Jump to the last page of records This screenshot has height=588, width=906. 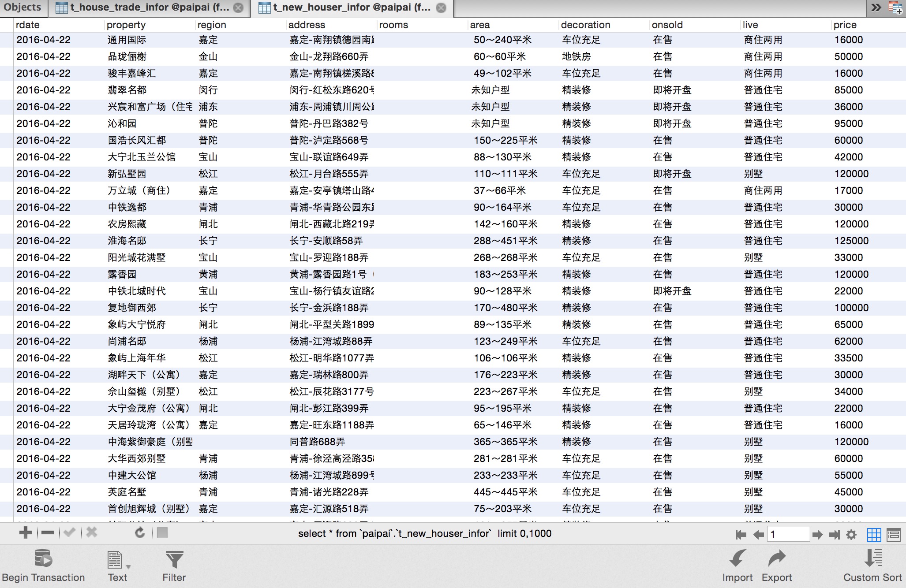(x=835, y=535)
